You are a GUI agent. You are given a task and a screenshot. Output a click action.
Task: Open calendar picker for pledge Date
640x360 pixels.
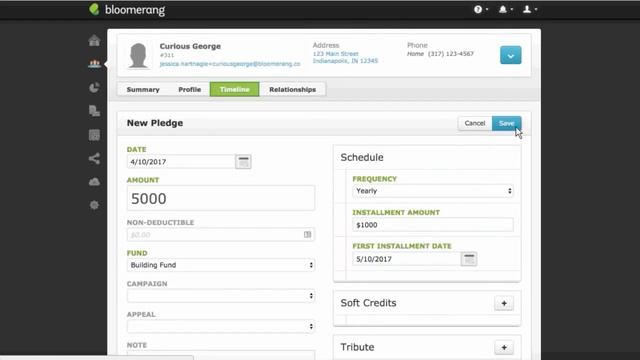click(243, 162)
